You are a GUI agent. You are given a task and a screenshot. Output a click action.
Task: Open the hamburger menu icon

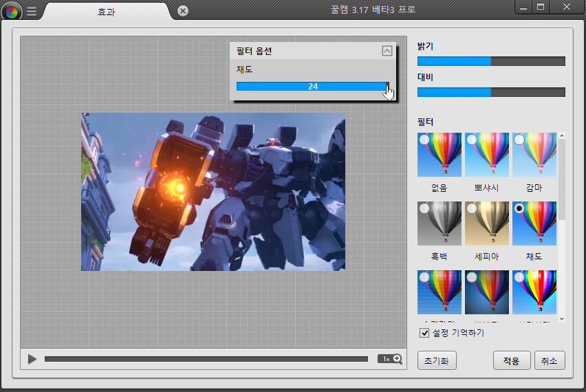(x=32, y=11)
